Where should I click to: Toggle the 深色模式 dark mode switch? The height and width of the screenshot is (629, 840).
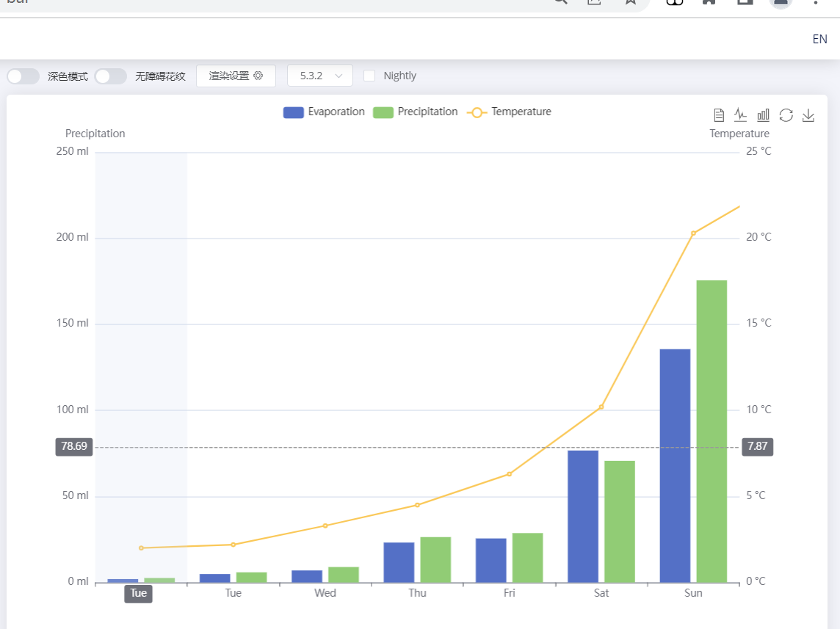coord(23,76)
